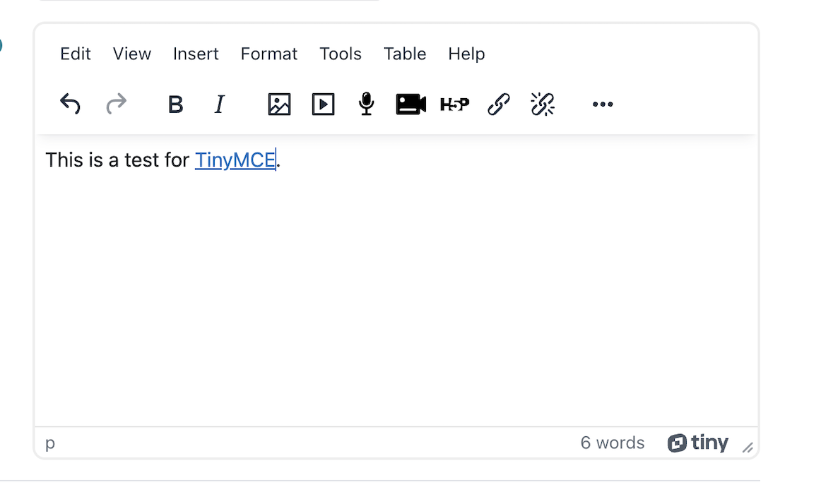The image size is (821, 504).
Task: Remove the link with unlink icon
Action: (x=543, y=104)
